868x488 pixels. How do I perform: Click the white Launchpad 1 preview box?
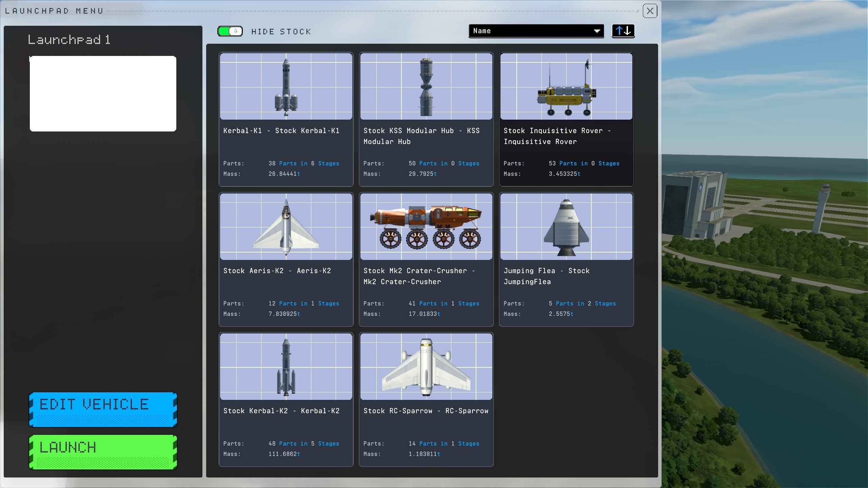103,94
